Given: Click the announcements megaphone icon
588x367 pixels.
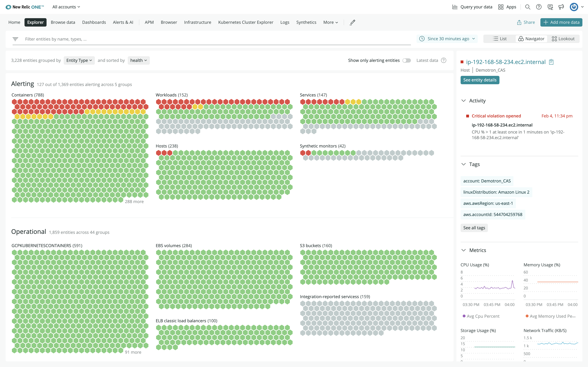Looking at the screenshot, I should [561, 7].
